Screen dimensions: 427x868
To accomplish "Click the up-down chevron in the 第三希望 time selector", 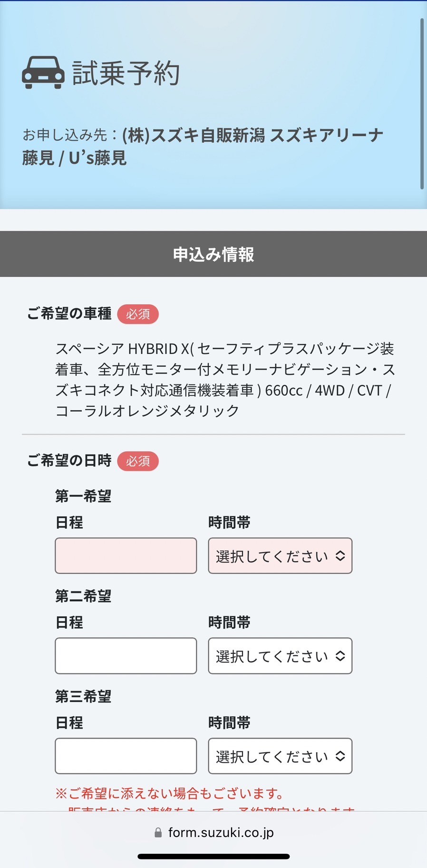I will (x=340, y=756).
